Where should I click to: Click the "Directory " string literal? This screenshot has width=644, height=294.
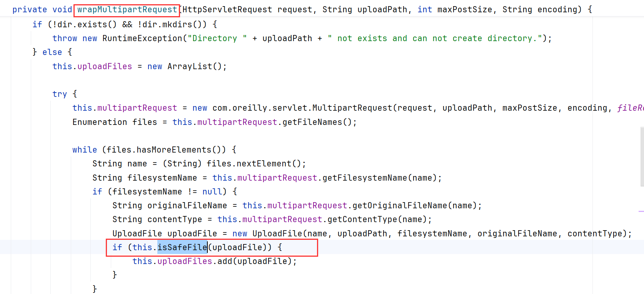tap(217, 38)
